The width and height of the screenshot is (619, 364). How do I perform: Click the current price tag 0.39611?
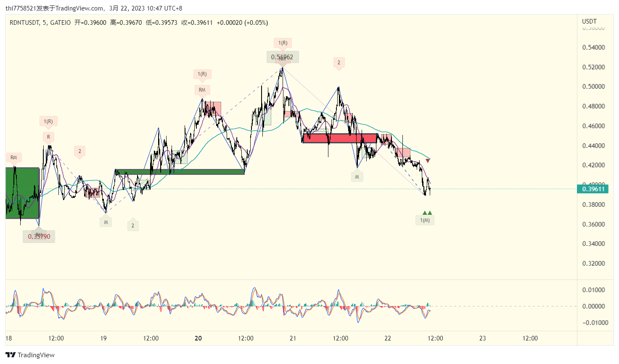click(593, 189)
